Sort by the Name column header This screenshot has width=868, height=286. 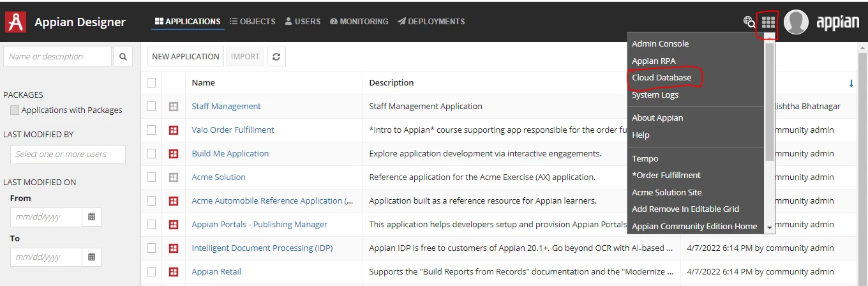pos(204,83)
